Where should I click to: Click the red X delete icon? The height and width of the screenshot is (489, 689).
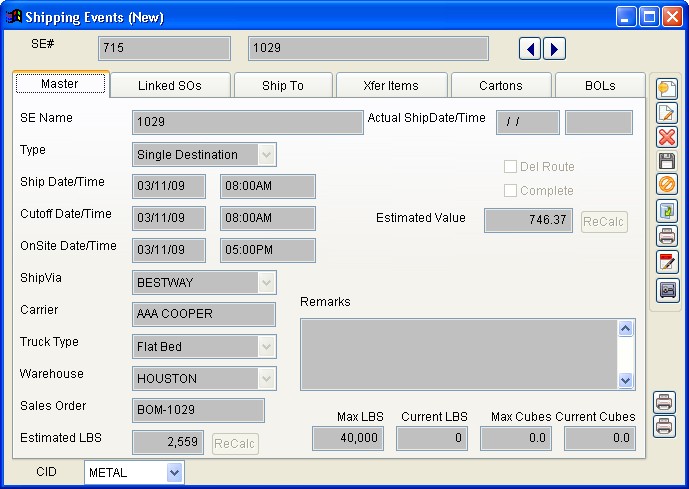click(667, 137)
